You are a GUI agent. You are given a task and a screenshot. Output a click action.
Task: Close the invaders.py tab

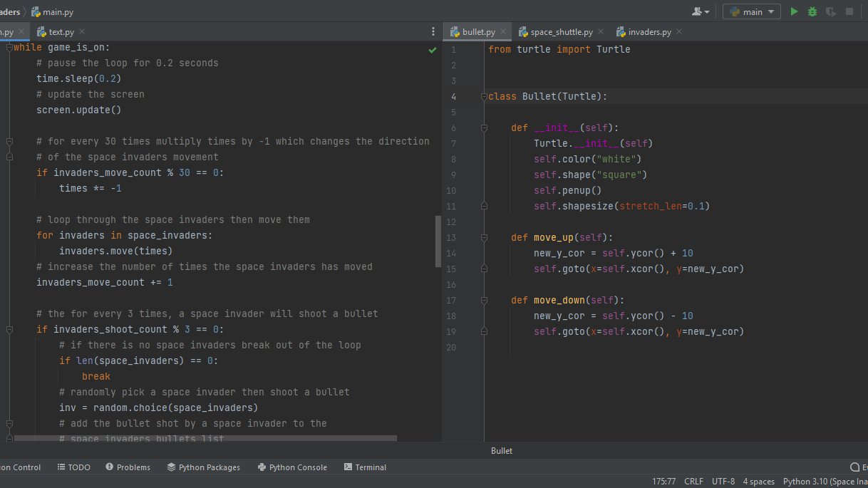[x=678, y=31]
